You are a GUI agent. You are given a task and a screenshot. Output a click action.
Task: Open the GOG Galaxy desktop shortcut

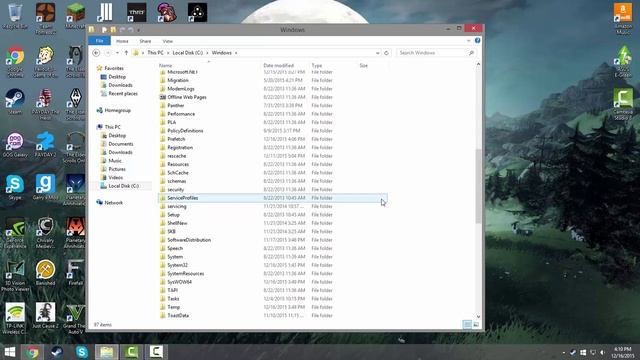pos(15,144)
